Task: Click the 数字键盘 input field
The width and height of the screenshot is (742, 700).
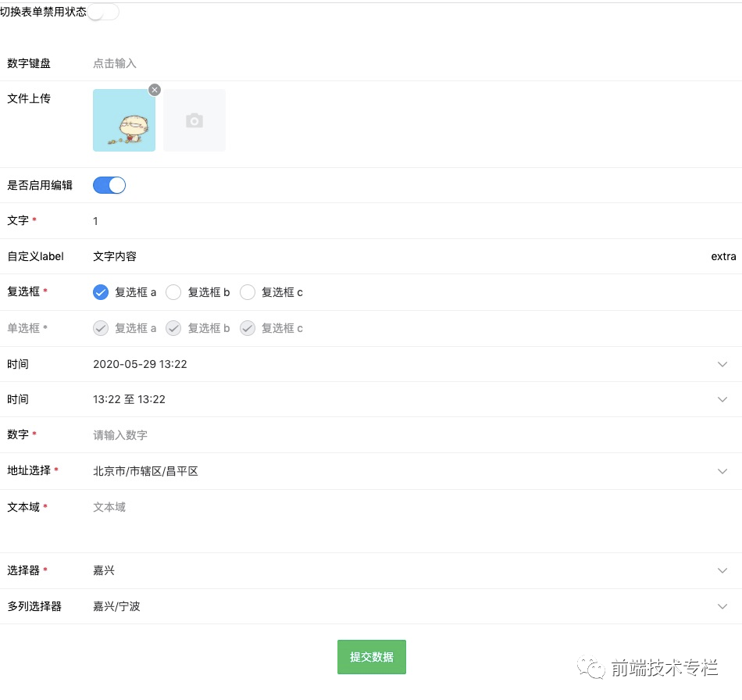Action: click(x=415, y=63)
